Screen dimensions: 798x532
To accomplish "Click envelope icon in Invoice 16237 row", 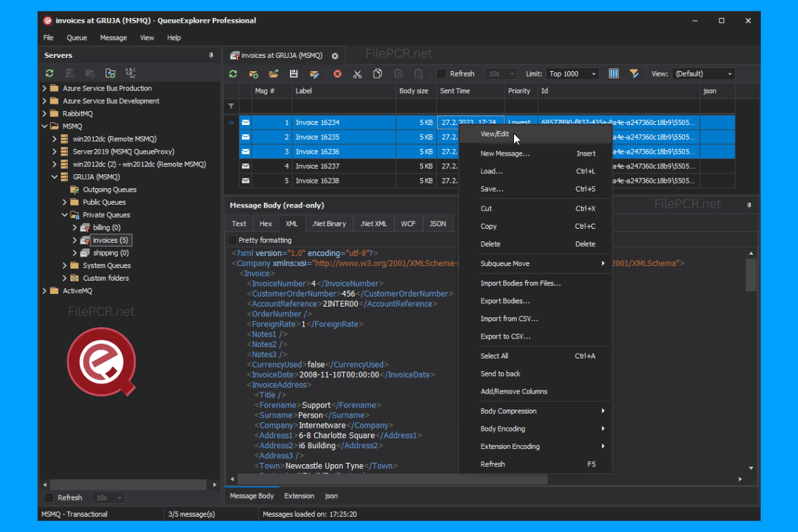I will 245,166.
